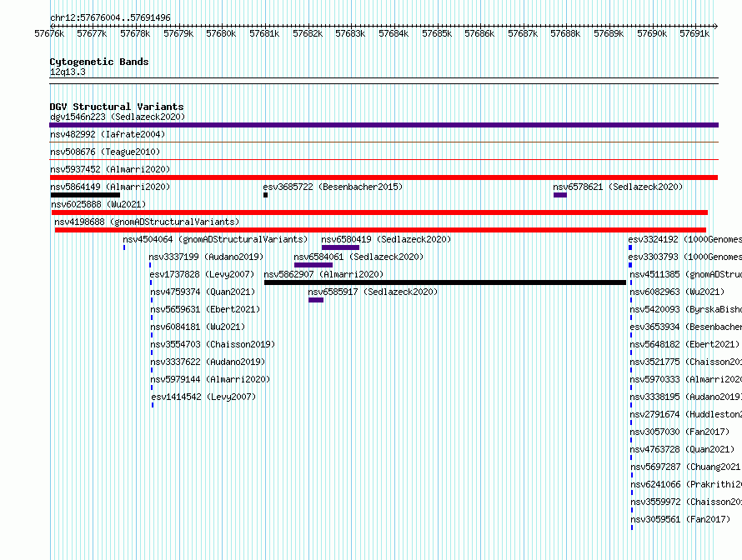The width and height of the screenshot is (742, 560).
Task: Open nsv4763728 (Quan2021) label
Action: [x=682, y=449]
